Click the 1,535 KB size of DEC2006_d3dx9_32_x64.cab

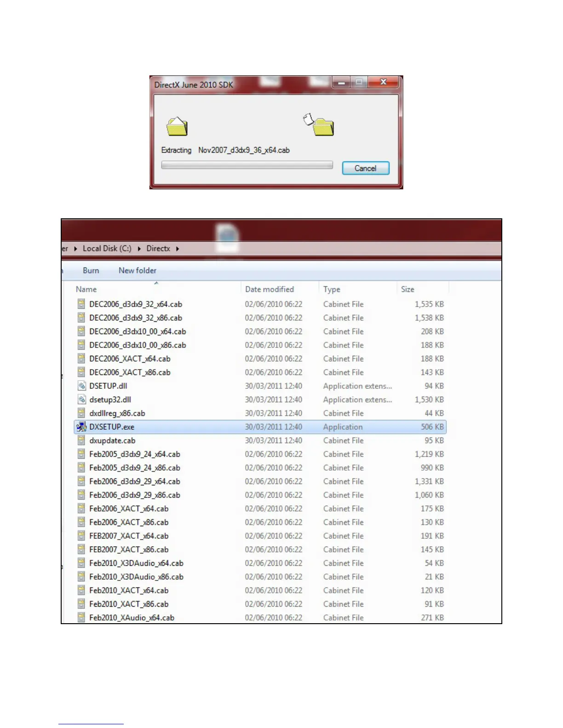pyautogui.click(x=429, y=304)
